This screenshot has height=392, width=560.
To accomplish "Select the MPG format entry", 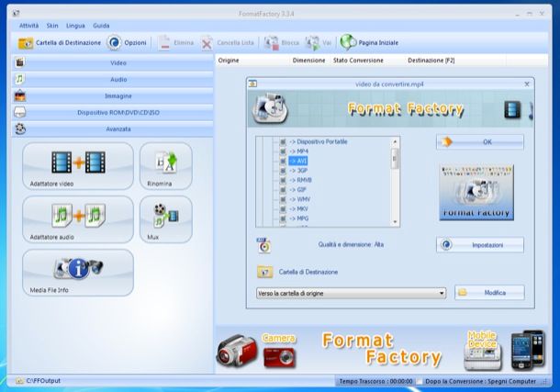I will (299, 218).
